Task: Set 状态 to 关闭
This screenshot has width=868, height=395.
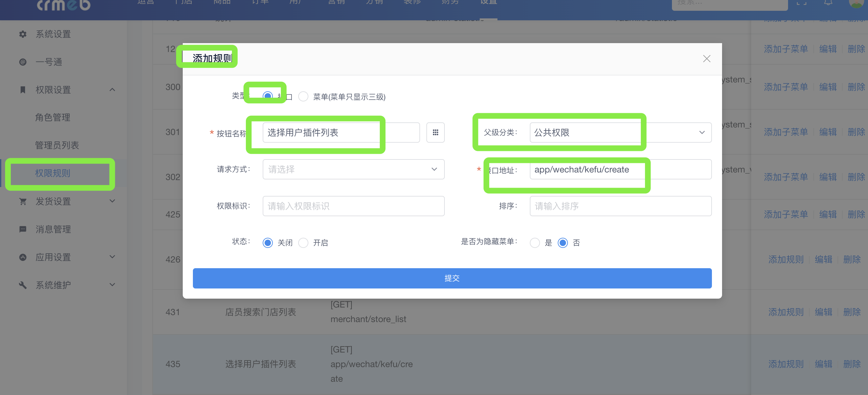Action: [267, 243]
